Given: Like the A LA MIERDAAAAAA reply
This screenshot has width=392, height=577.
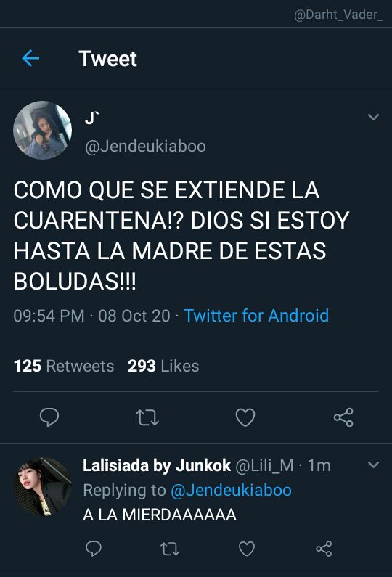Looking at the screenshot, I should (247, 549).
